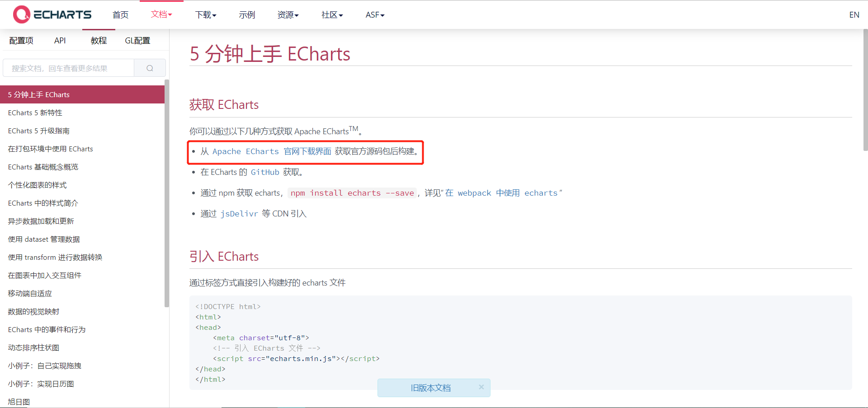Click the ECharts logo
This screenshot has height=408, width=868.
click(x=52, y=14)
